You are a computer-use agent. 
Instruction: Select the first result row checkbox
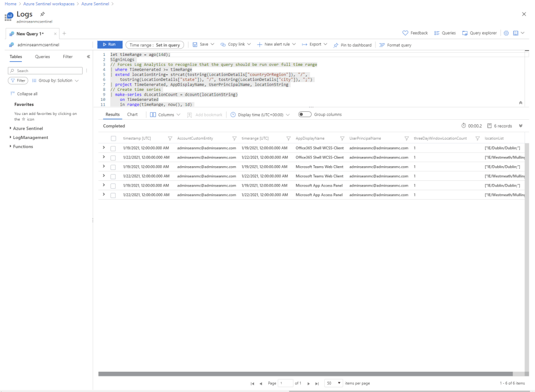click(113, 148)
